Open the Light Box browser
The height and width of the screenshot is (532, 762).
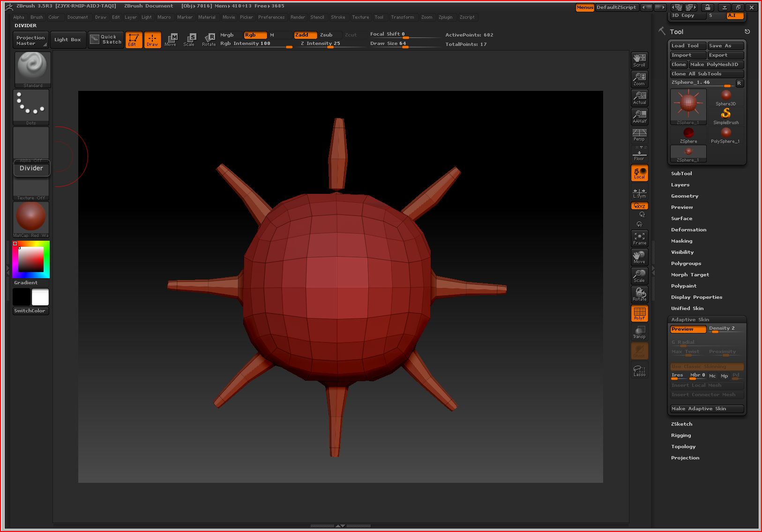pyautogui.click(x=68, y=40)
